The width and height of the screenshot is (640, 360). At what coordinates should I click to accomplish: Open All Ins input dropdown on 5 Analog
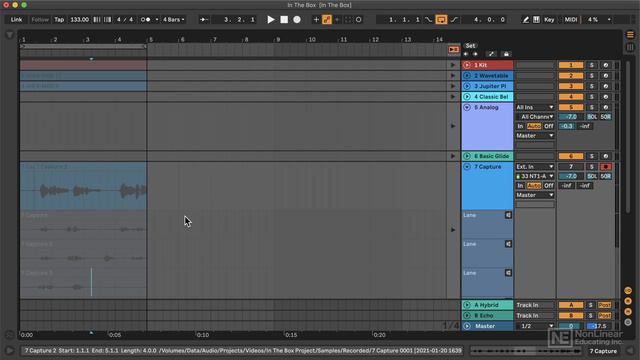pyautogui.click(x=535, y=107)
